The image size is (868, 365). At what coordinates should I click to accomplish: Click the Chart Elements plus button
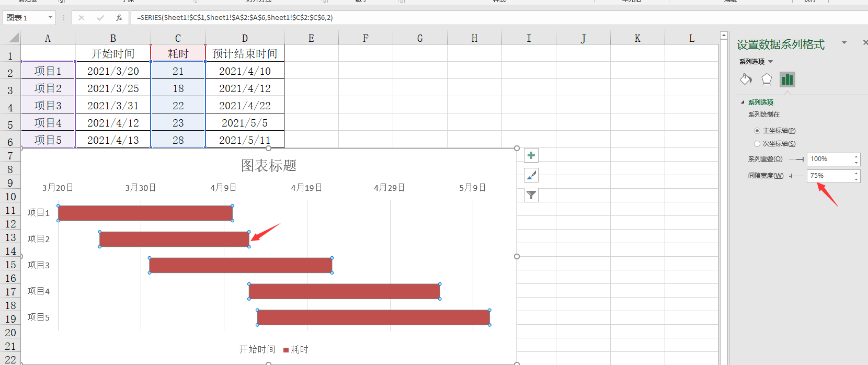tap(531, 155)
